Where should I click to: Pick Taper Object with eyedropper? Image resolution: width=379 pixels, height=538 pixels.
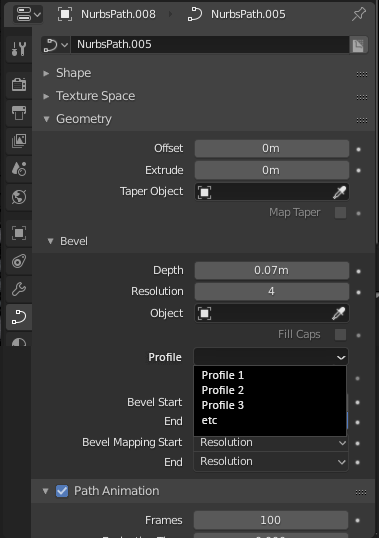[x=340, y=192]
